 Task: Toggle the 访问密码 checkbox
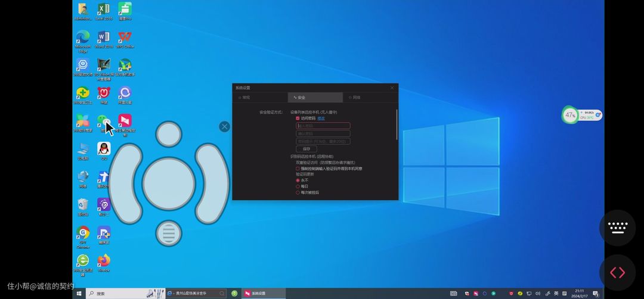point(298,119)
